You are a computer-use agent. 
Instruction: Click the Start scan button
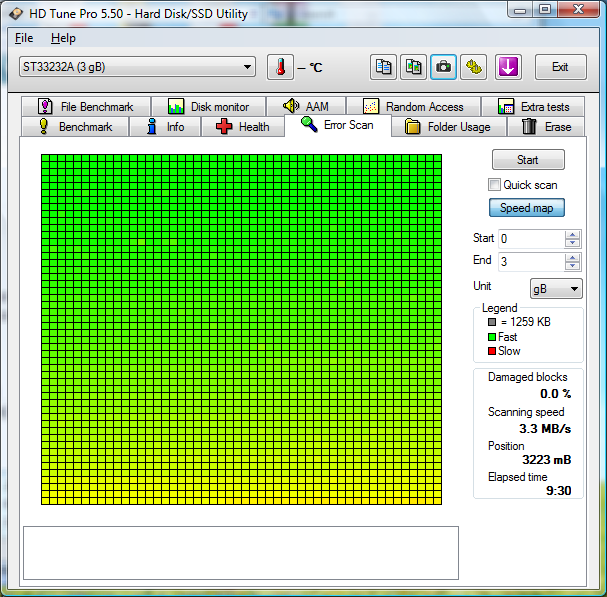tap(528, 160)
